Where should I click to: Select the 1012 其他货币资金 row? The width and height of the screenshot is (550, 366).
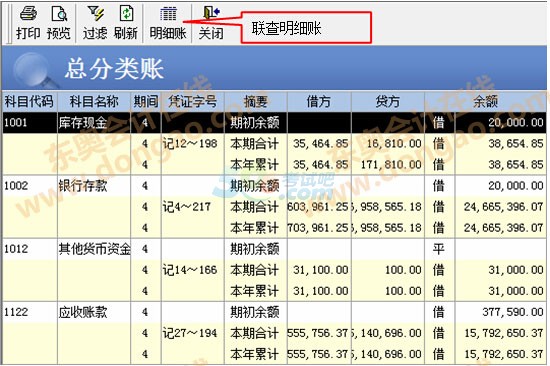pyautogui.click(x=274, y=249)
